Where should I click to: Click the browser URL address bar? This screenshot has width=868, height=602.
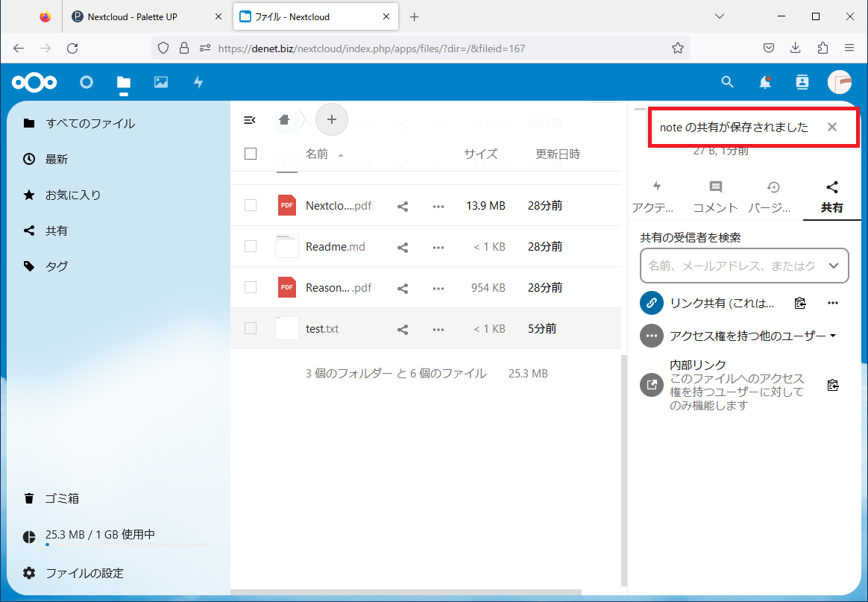point(421,48)
